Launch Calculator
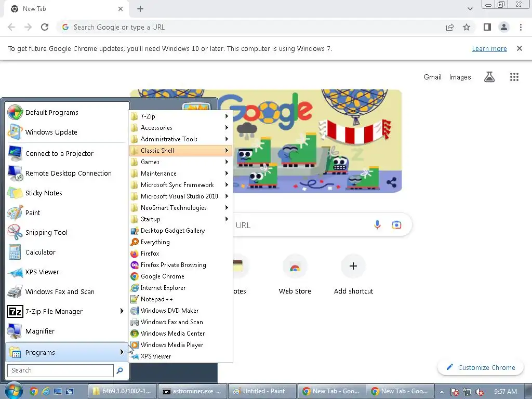Screen dimensions: 532x399 67,252
